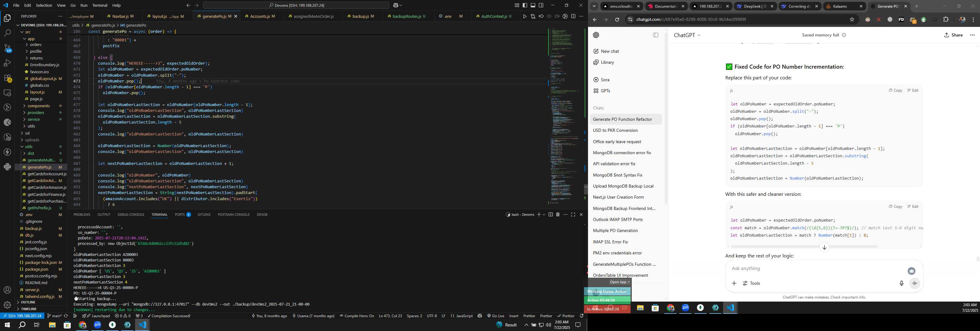
Task: Open the Python icon in activity bar
Action: tap(7, 167)
